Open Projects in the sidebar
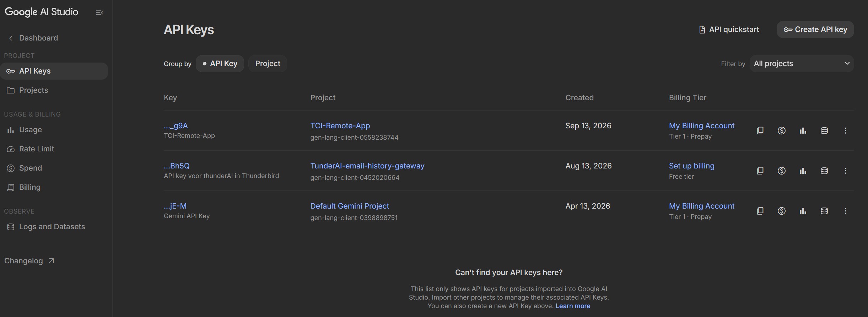Screen dimensions: 868x317 pos(54,90)
